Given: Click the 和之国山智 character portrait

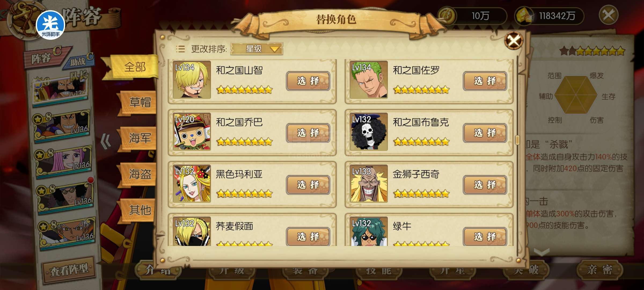Looking at the screenshot, I should click(x=192, y=79).
